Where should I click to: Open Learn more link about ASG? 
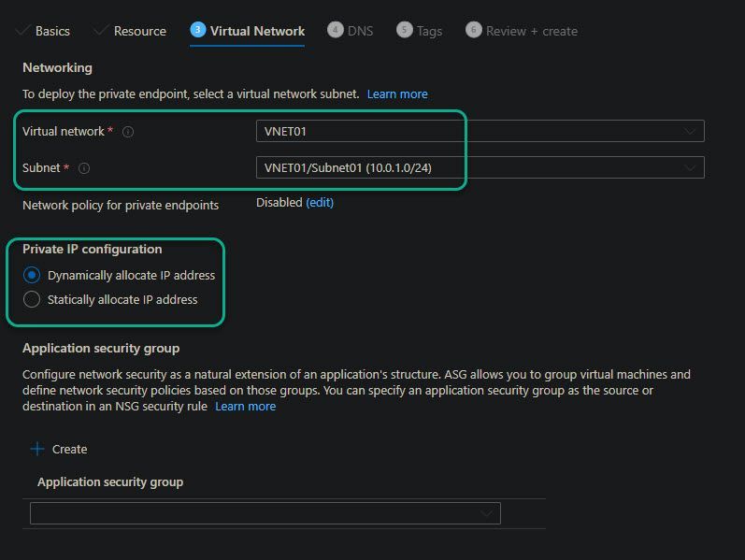coord(245,406)
